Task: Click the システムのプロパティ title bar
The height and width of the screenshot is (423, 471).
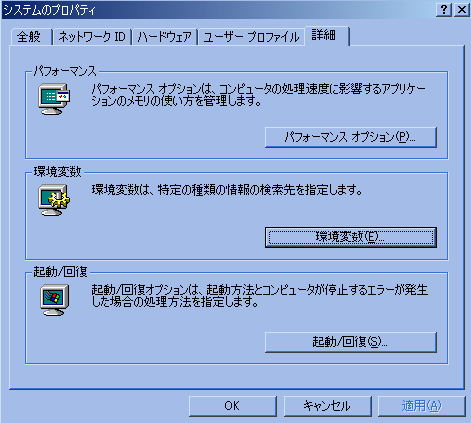Action: click(217, 10)
